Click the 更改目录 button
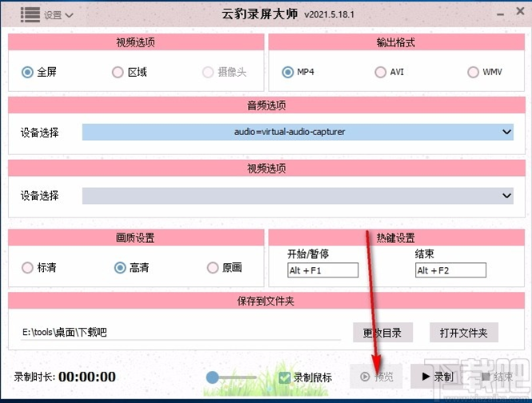Screen dimensions: 532x403 coord(382,333)
